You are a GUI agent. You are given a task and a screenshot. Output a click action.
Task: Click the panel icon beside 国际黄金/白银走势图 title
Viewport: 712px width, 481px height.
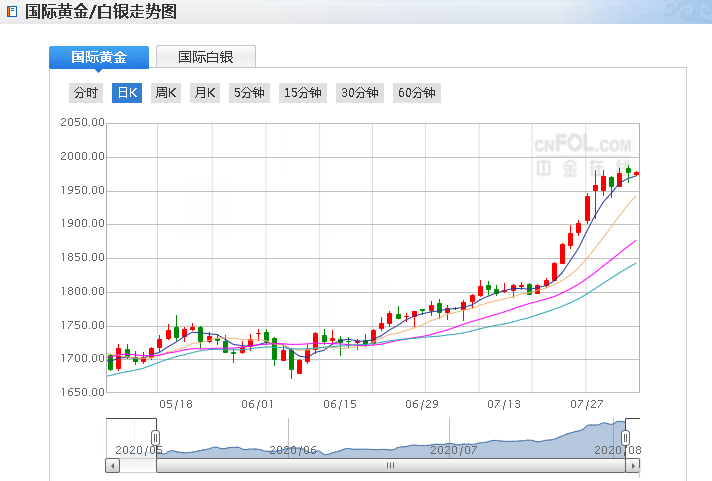point(11,12)
